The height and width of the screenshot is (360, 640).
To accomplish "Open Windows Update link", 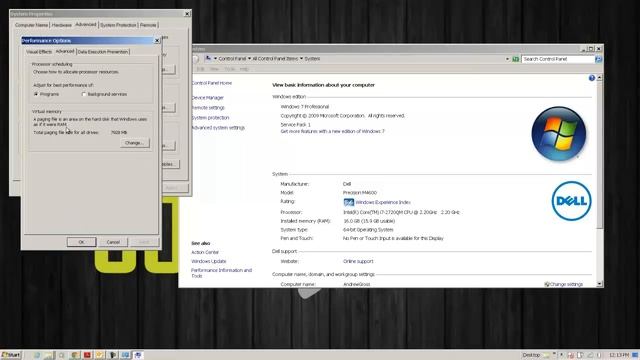I will [209, 261].
